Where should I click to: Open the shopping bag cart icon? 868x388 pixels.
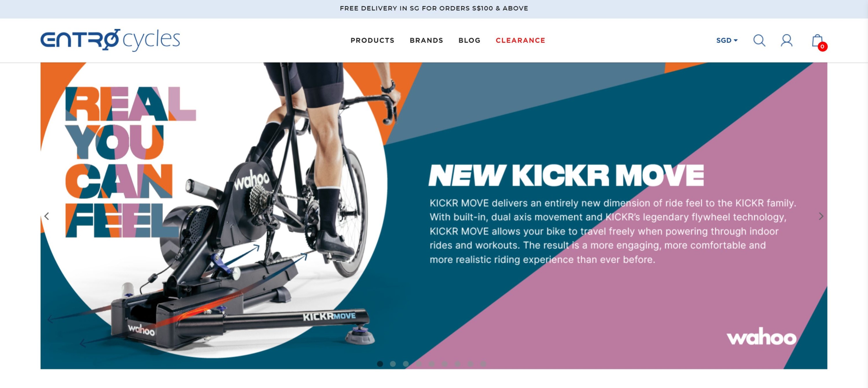[x=817, y=40]
